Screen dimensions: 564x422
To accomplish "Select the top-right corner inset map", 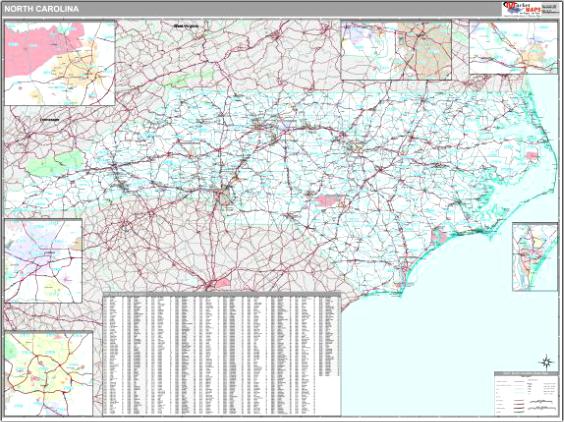I will (x=514, y=47).
